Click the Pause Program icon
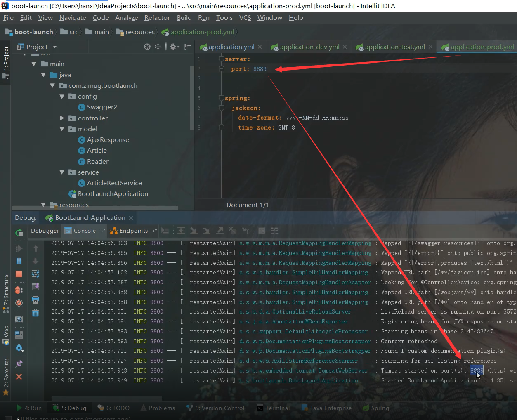Screen dimensions: 517x420 coord(19,261)
